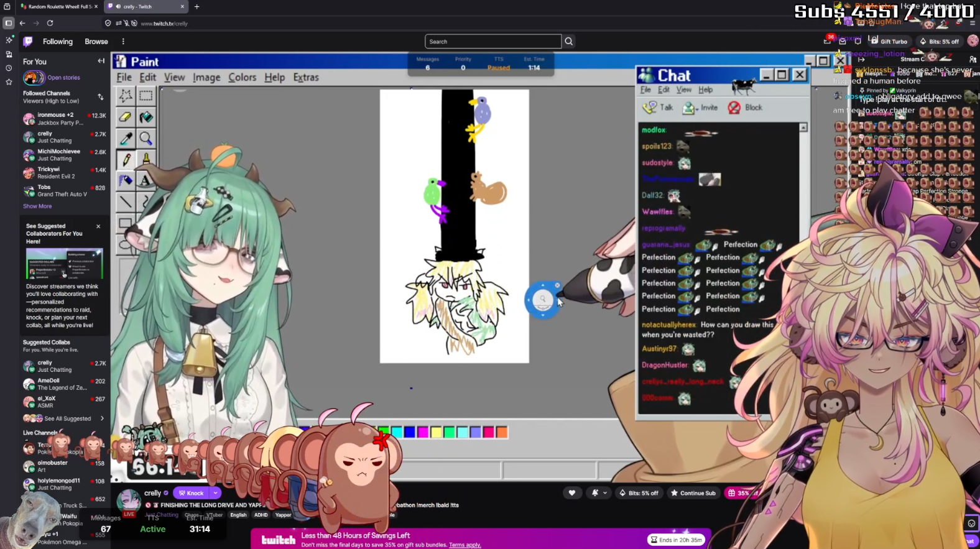This screenshot has width=980, height=549.
Task: Click the browser address bar URL
Action: (x=164, y=24)
